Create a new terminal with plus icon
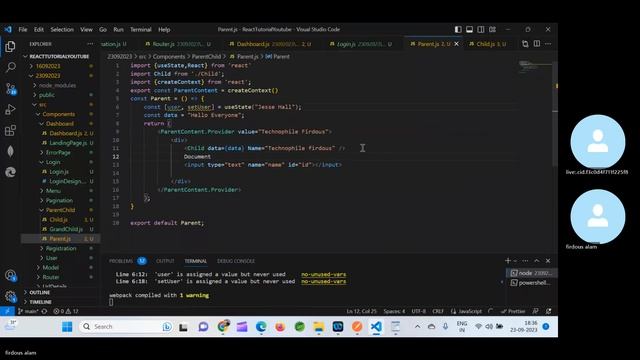 [x=507, y=260]
